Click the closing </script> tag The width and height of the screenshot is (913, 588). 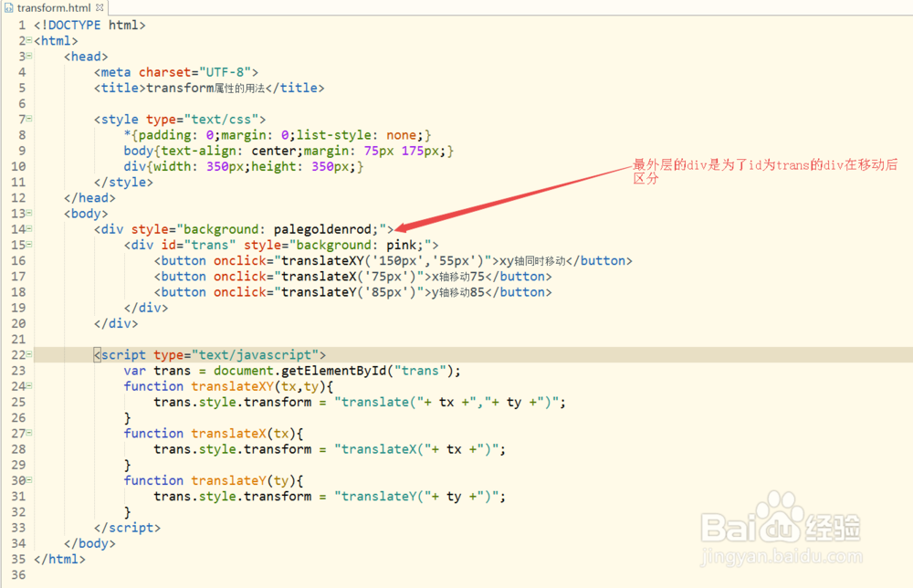[127, 528]
